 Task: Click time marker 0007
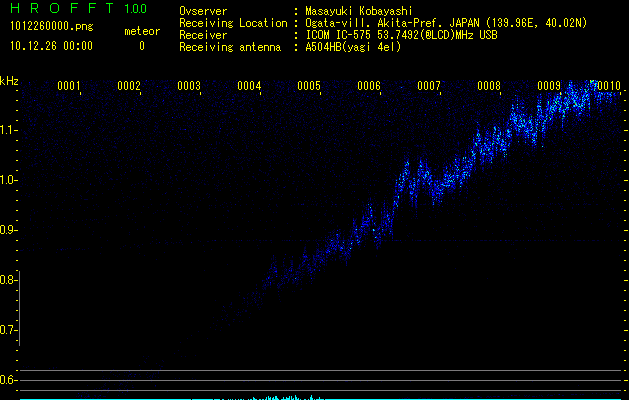click(429, 85)
